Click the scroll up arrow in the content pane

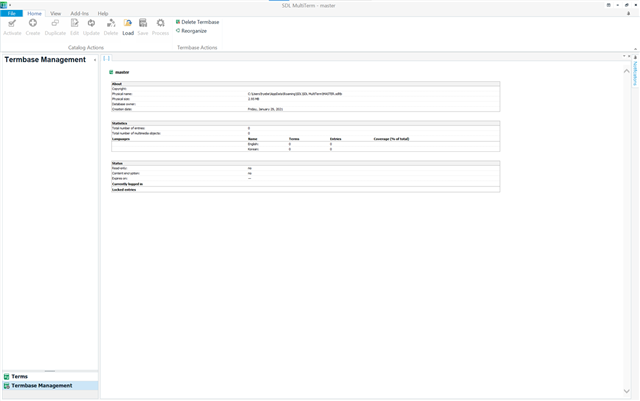627,71
